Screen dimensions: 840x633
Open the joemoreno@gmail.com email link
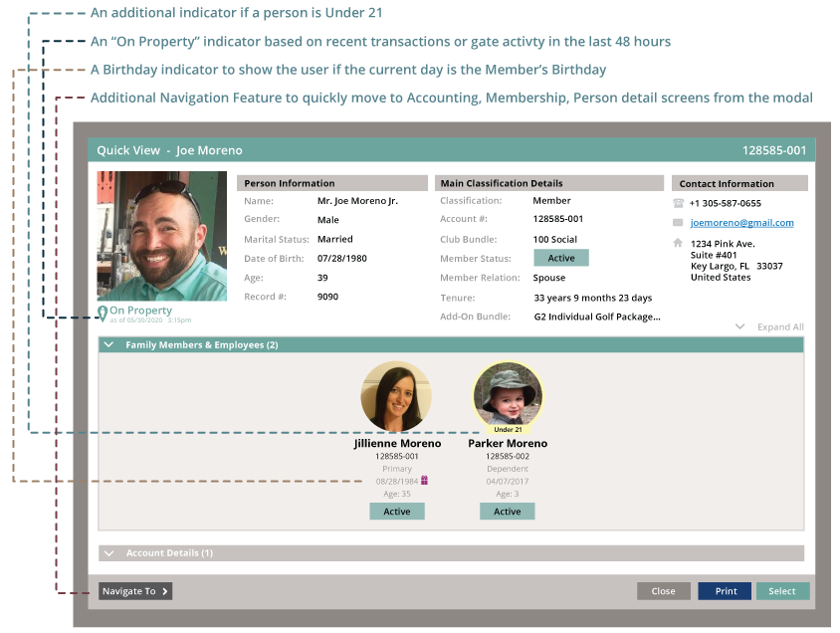[x=741, y=223]
